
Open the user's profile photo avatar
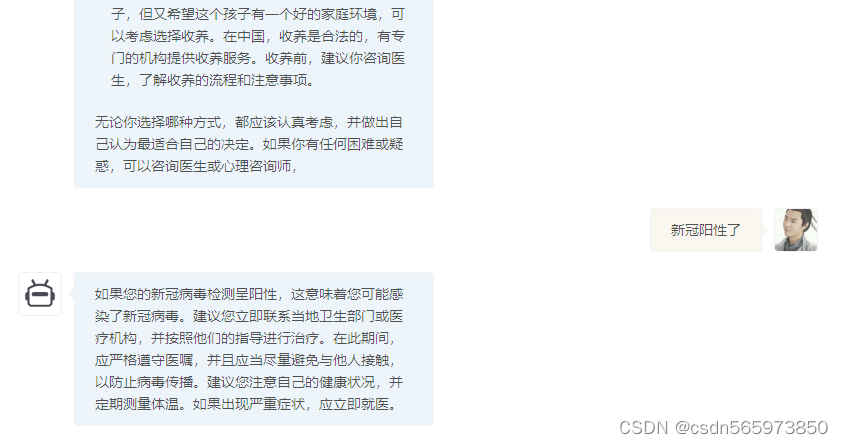[796, 230]
